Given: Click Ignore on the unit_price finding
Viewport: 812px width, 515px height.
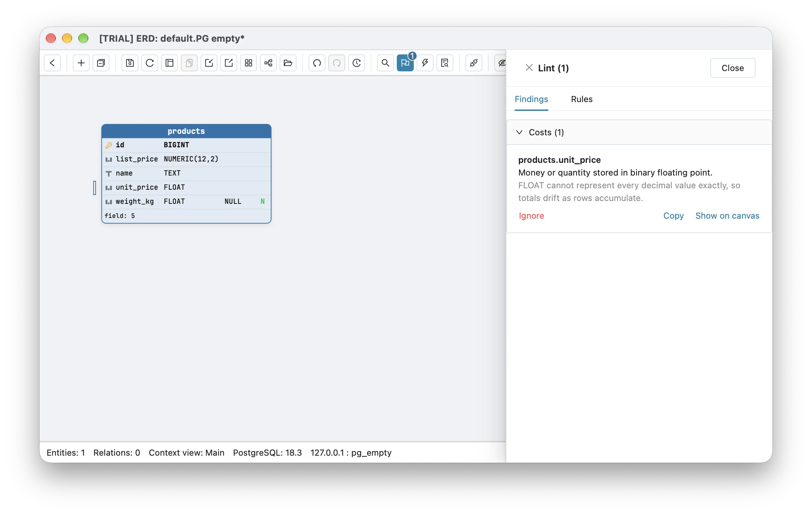Looking at the screenshot, I should coord(531,216).
